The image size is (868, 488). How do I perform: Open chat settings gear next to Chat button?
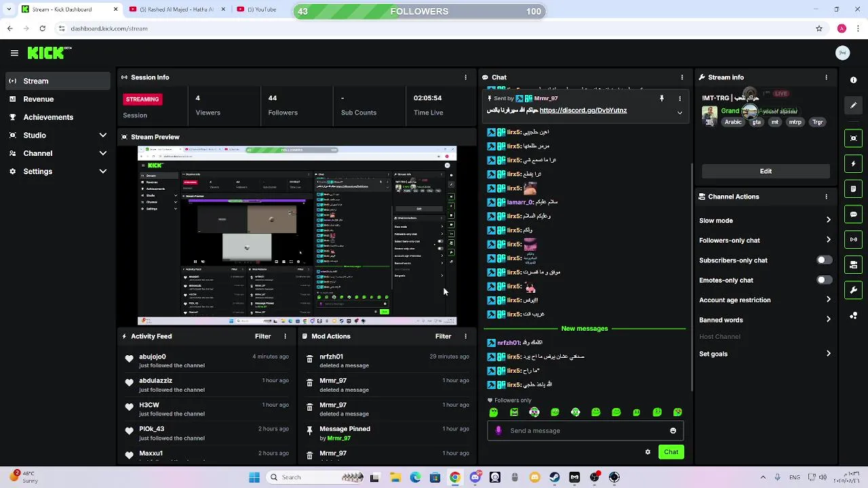[648, 452]
